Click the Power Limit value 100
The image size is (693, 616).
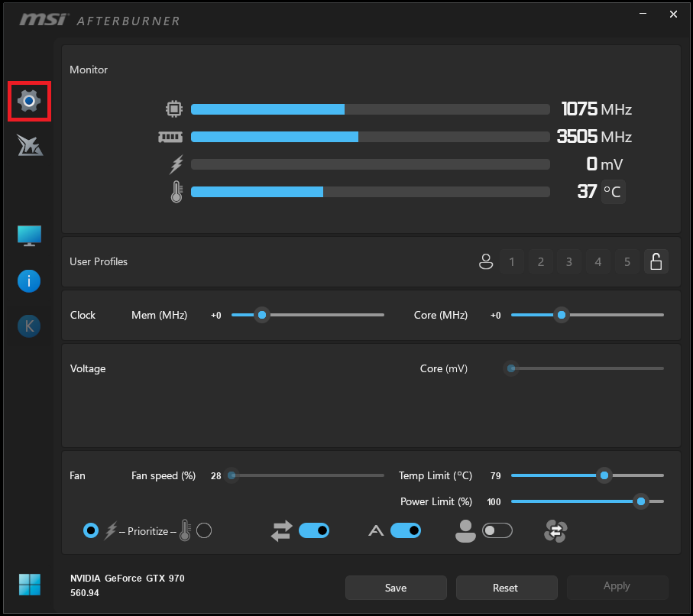(494, 502)
